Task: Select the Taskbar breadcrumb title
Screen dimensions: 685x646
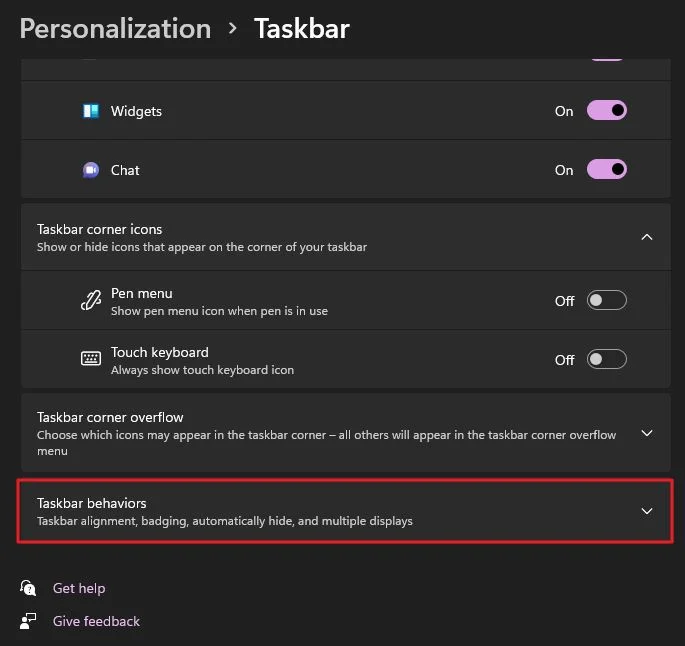Action: [301, 29]
